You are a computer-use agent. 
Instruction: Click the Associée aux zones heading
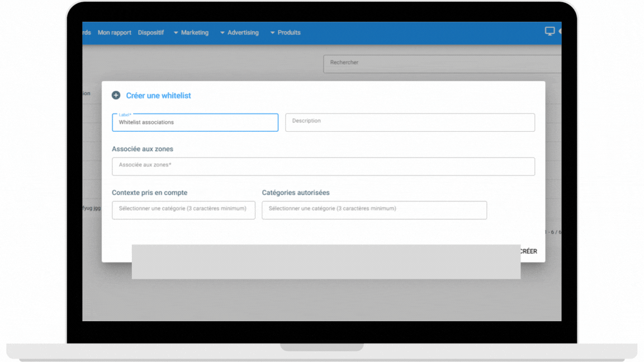click(143, 149)
